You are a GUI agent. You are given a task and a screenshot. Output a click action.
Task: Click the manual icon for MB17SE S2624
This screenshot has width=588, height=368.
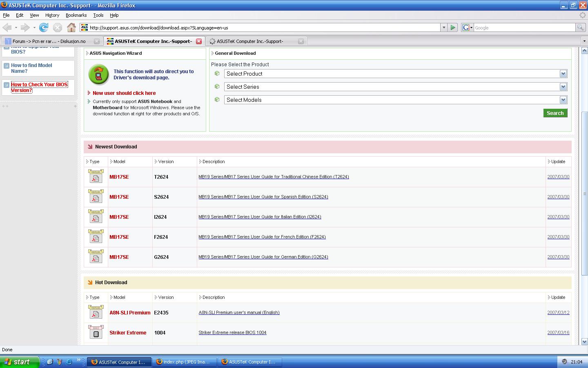point(96,197)
